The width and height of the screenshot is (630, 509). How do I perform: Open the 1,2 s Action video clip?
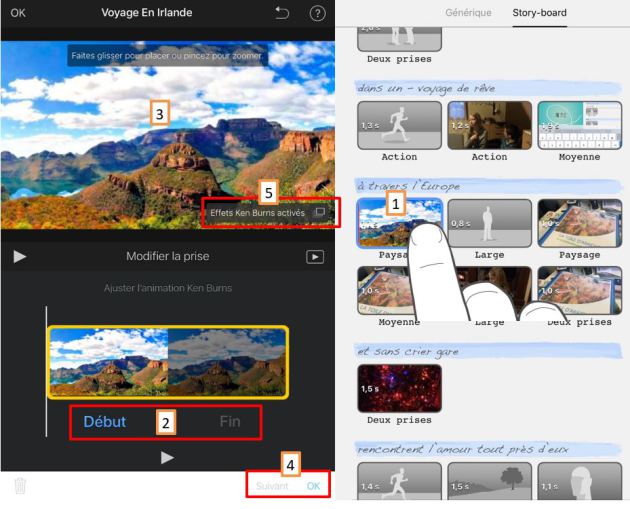tap(489, 125)
